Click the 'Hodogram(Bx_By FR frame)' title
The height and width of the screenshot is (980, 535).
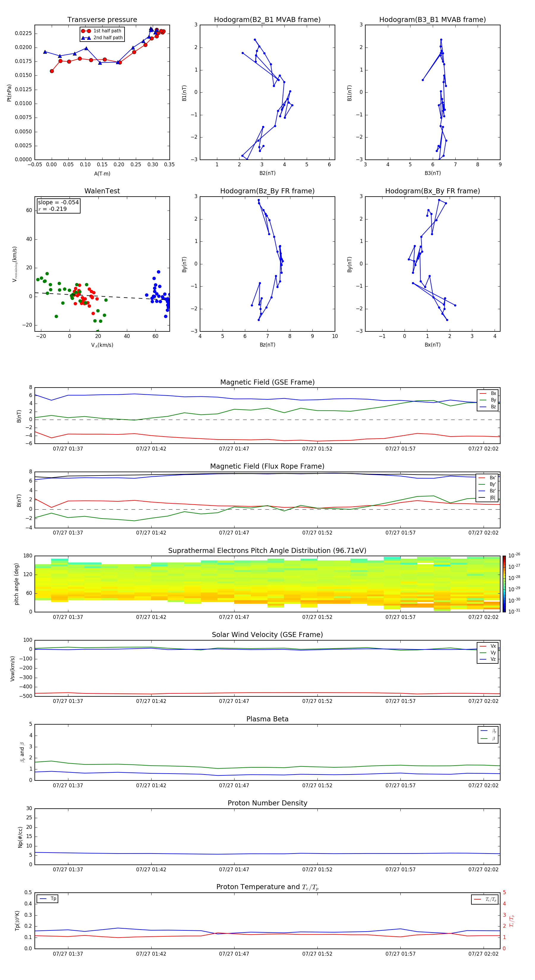[x=432, y=191]
